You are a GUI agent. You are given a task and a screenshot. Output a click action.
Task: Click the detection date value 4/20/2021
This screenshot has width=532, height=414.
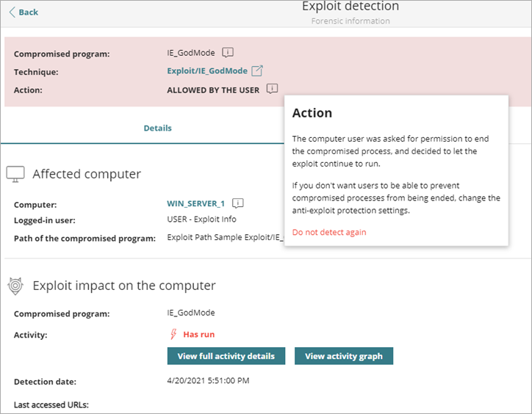pyautogui.click(x=209, y=382)
